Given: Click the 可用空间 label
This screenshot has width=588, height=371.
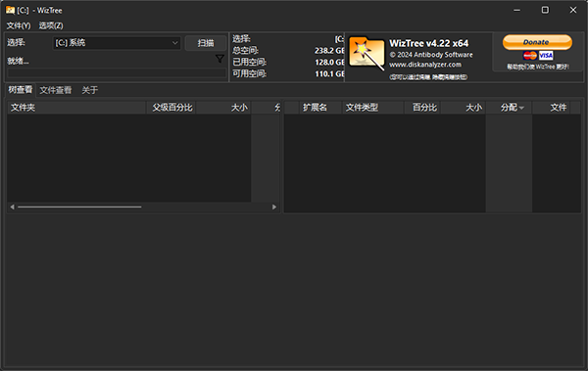Looking at the screenshot, I should click(x=249, y=73).
